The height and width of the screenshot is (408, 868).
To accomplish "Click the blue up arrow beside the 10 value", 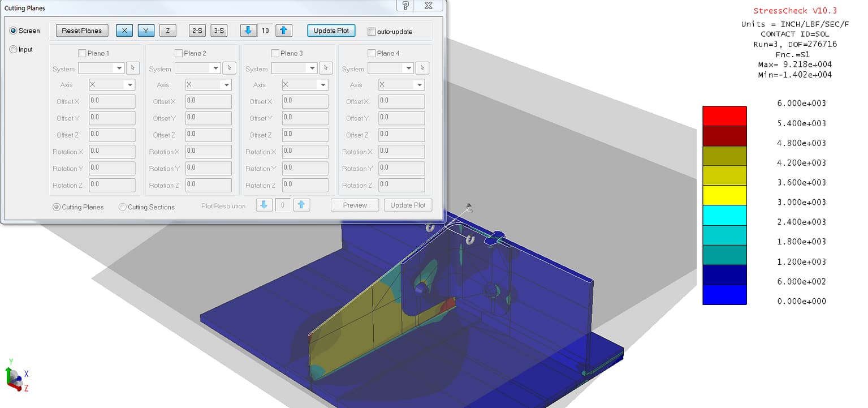I will click(x=283, y=30).
